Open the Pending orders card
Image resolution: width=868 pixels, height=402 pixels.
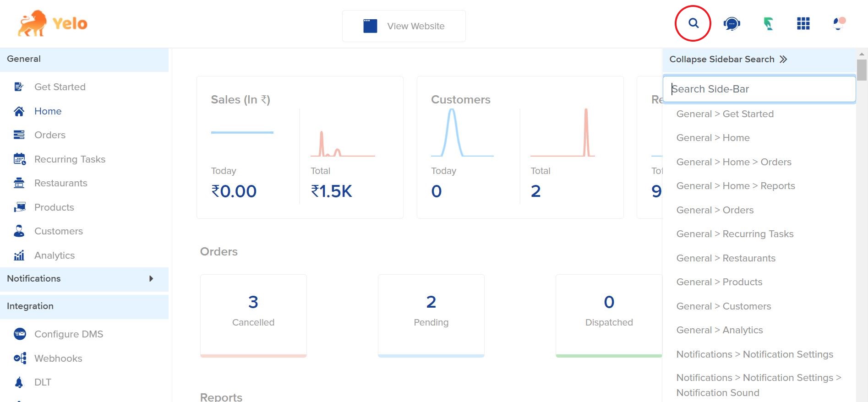tap(431, 315)
